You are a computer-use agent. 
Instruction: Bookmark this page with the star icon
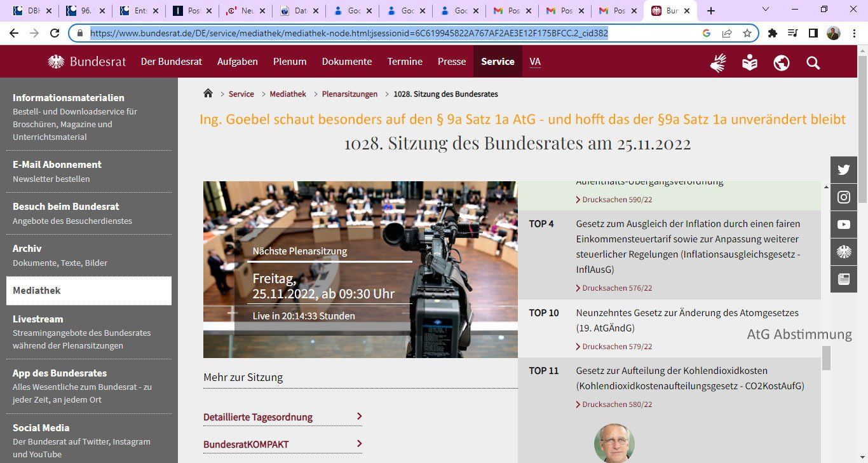click(747, 33)
